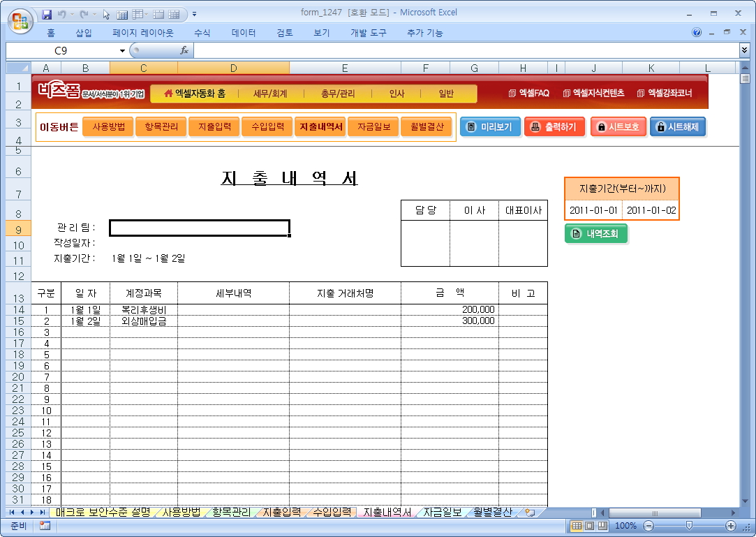Open Customize Quick Access Toolbar dropdown

194,14
